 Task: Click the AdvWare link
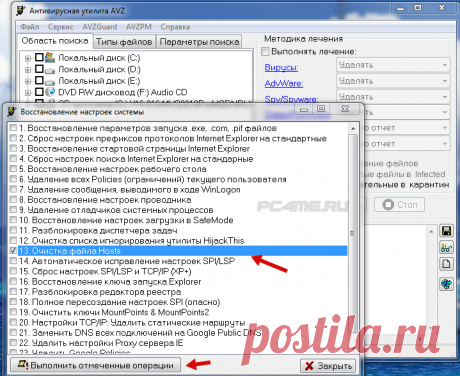coord(284,83)
